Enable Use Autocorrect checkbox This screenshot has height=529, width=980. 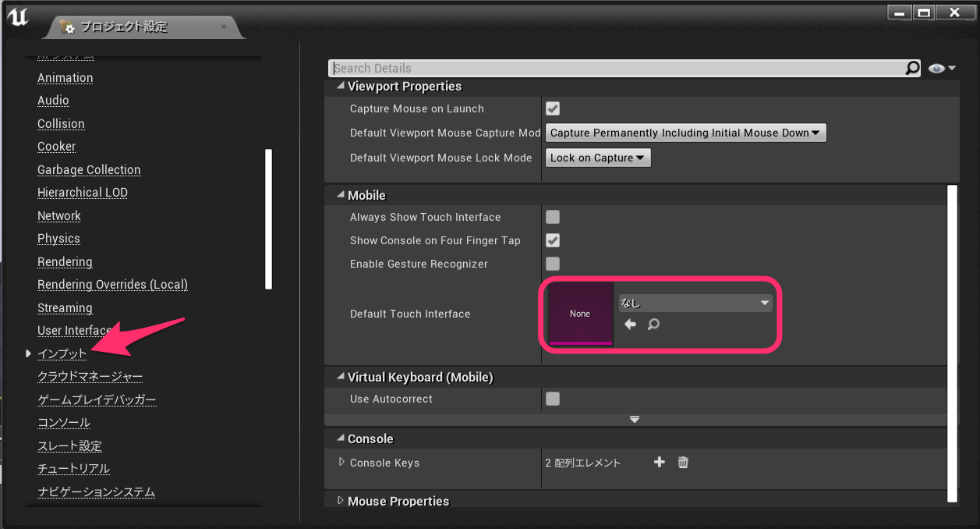click(553, 399)
